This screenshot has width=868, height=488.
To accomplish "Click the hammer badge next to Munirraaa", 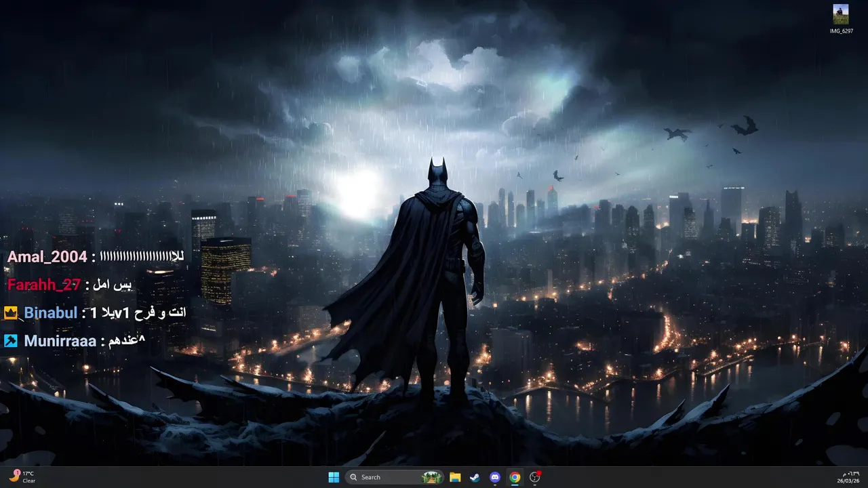I will coord(11,341).
